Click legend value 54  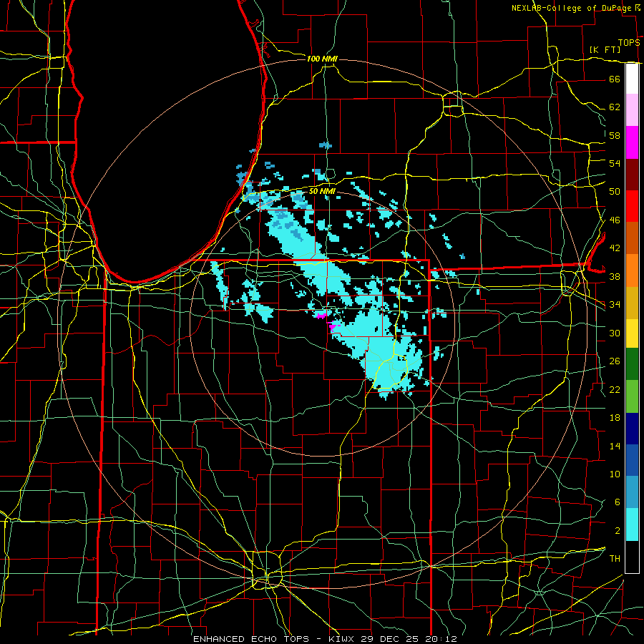615,163
